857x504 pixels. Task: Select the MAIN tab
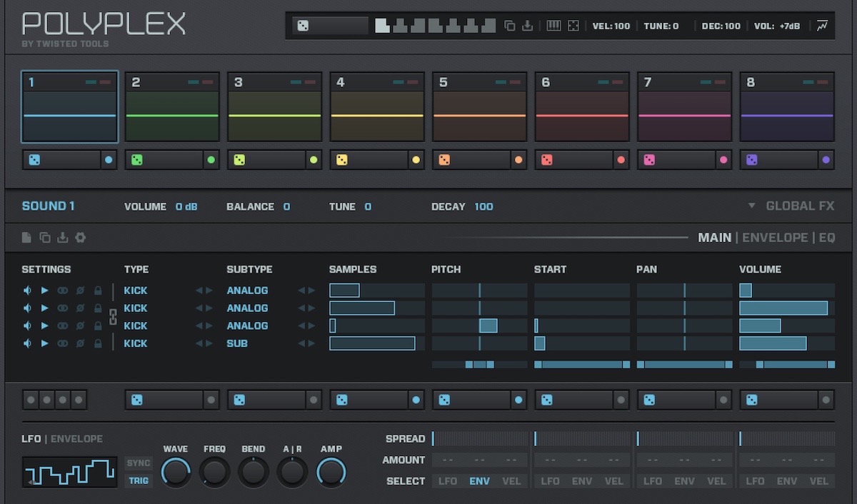(x=714, y=238)
